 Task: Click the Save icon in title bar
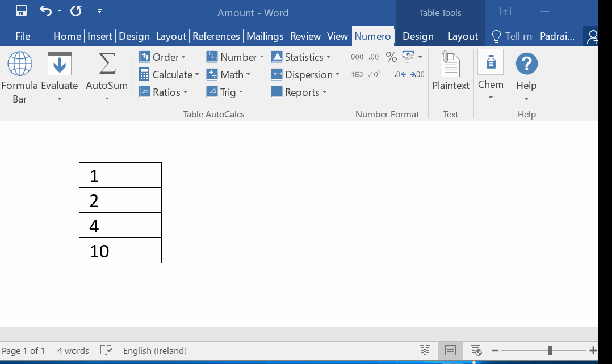tap(21, 11)
